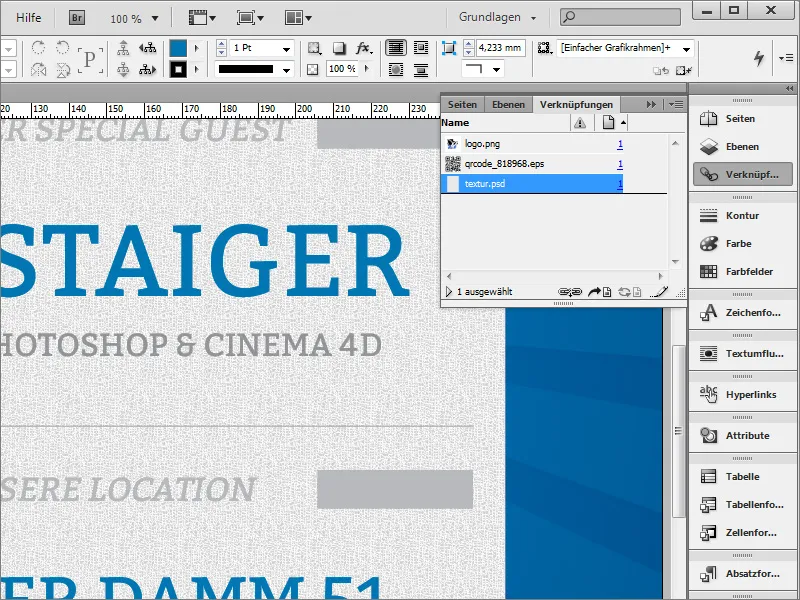Sort links by status warning column
The width and height of the screenshot is (800, 600).
pyautogui.click(x=580, y=123)
